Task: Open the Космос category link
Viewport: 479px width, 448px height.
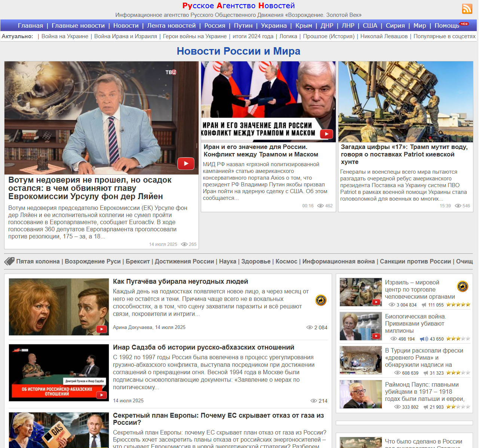Action: pyautogui.click(x=286, y=261)
